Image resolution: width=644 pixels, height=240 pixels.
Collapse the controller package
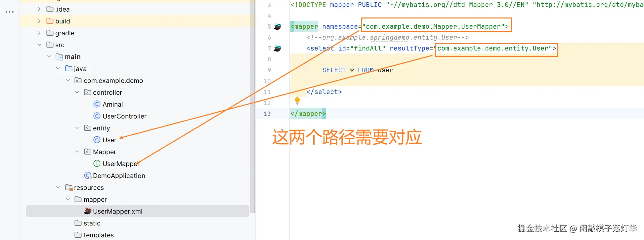tap(77, 92)
